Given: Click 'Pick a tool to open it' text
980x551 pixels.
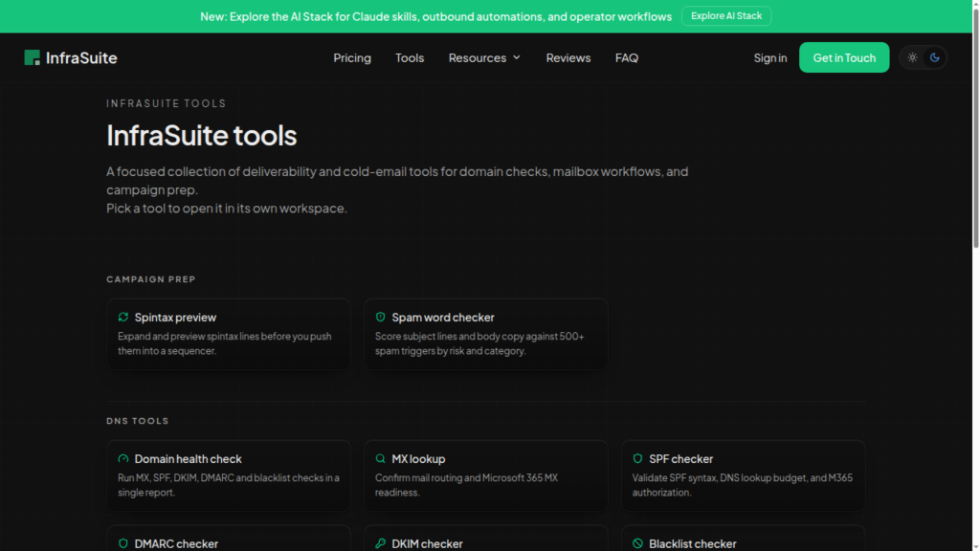Looking at the screenshot, I should [x=226, y=208].
